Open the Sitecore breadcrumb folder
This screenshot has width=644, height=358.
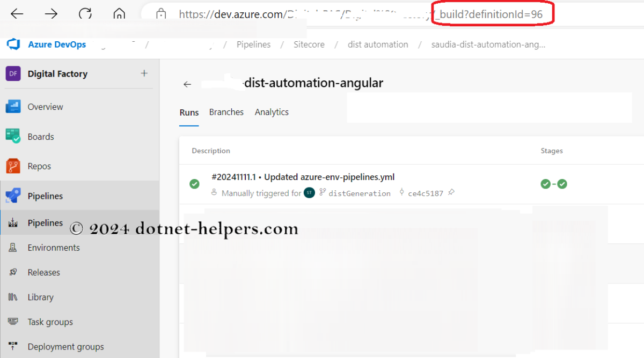pos(309,44)
